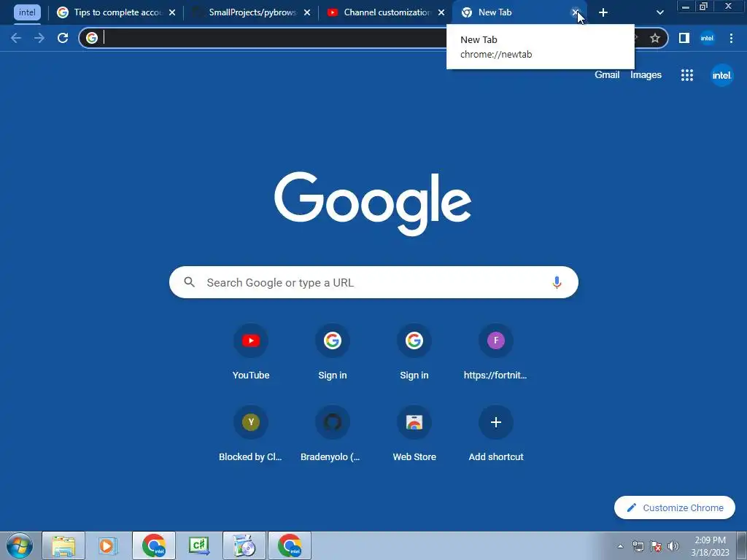Open volume control in system tray
The width and height of the screenshot is (747, 560).
(x=673, y=546)
